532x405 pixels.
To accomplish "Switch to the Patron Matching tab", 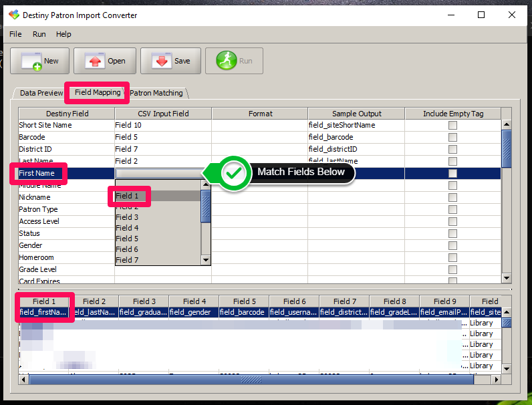I will (x=156, y=93).
